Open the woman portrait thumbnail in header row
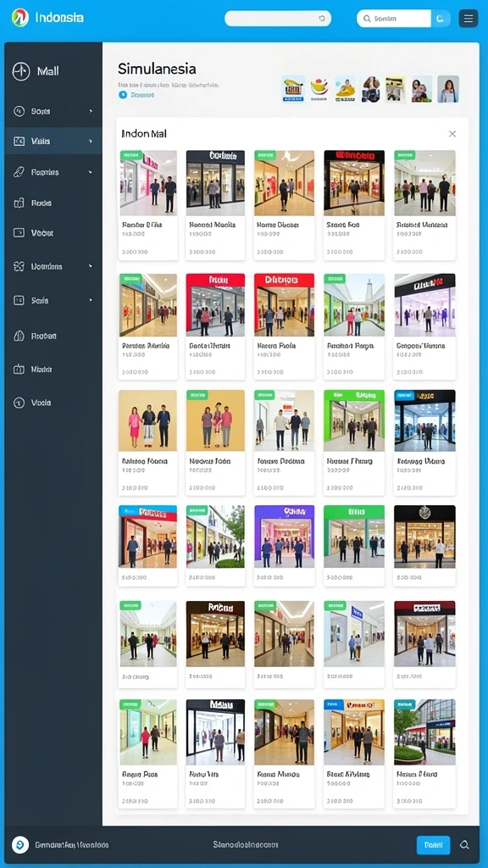Viewport: 488px width, 868px height. [x=448, y=89]
